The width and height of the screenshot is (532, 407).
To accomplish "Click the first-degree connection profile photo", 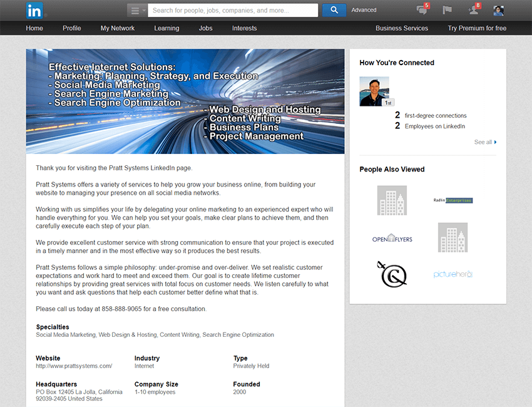I will (374, 91).
